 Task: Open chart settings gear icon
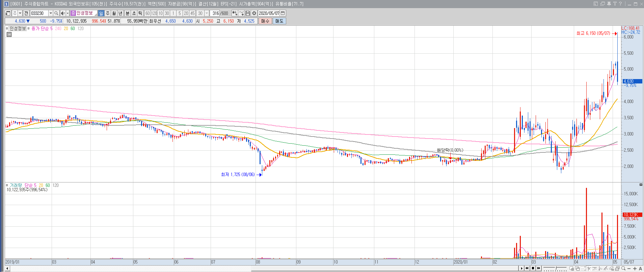254,13
